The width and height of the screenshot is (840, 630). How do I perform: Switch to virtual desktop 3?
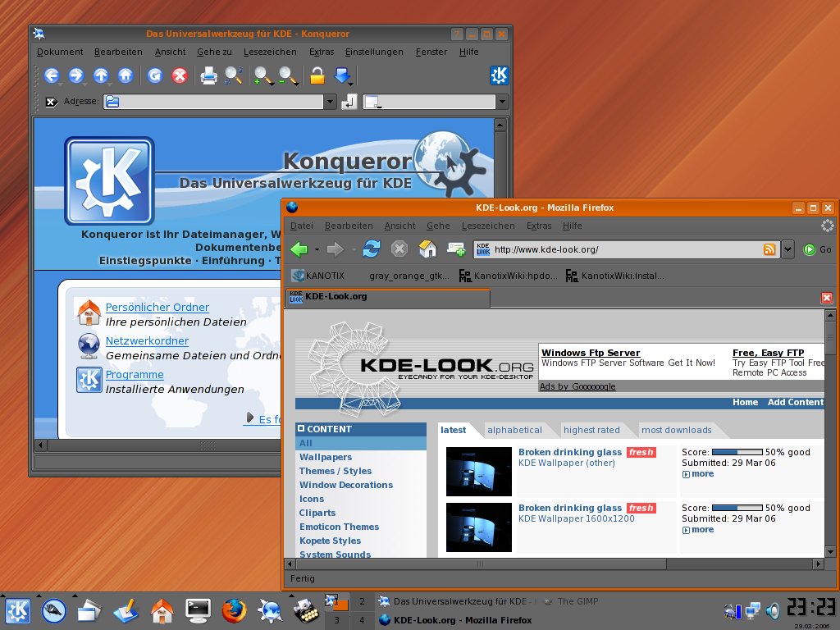[x=336, y=620]
